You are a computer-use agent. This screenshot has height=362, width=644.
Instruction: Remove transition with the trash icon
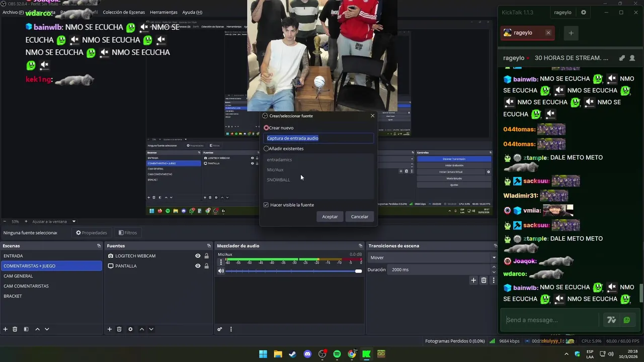pyautogui.click(x=484, y=280)
